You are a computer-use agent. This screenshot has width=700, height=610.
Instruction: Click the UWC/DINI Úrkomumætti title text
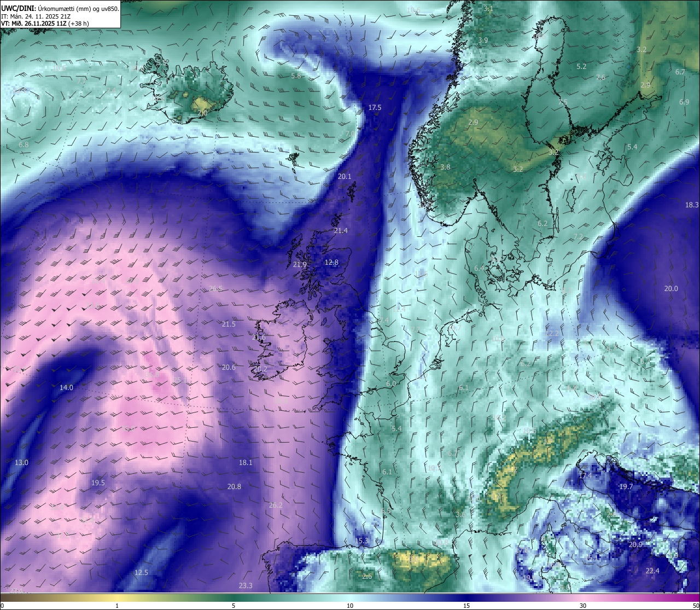tap(59, 9)
